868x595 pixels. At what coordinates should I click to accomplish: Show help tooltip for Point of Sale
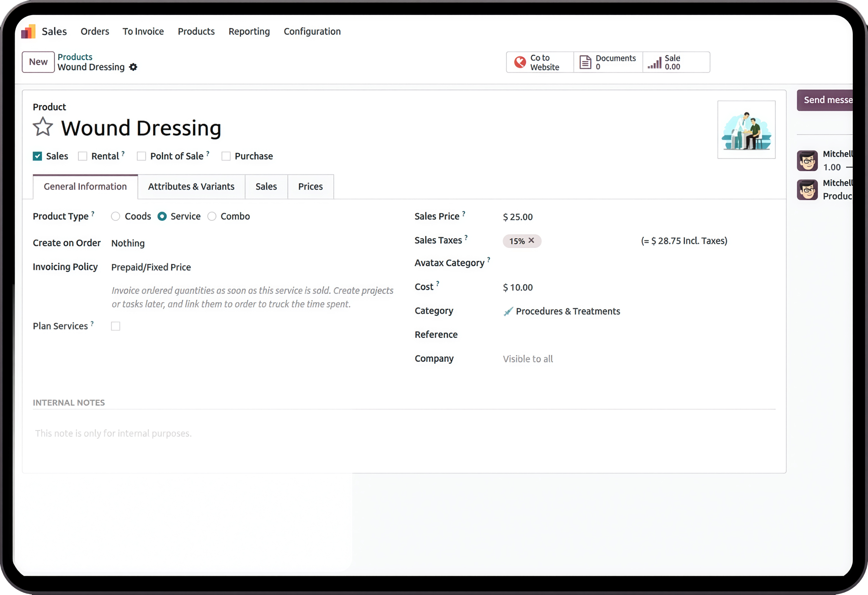coord(208,153)
